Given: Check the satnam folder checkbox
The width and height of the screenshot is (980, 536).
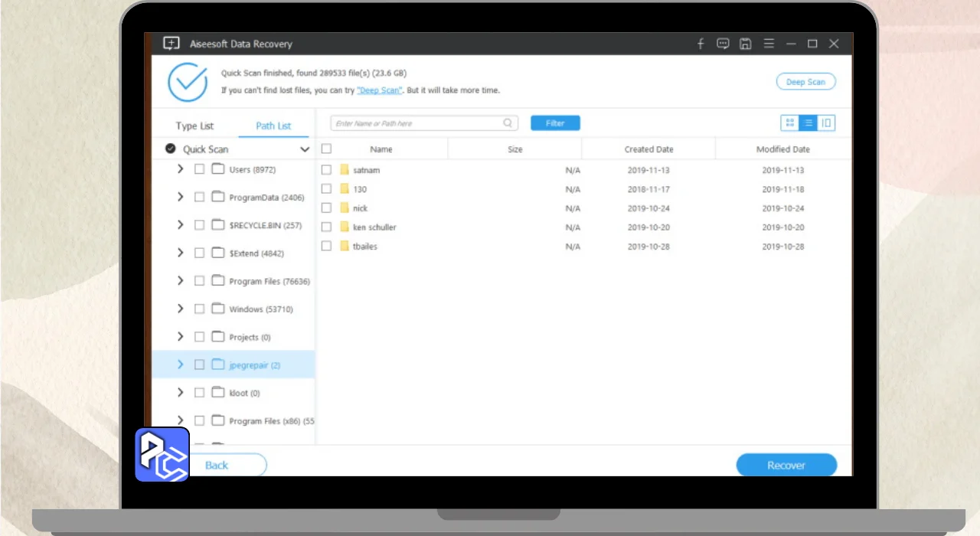Looking at the screenshot, I should (326, 170).
